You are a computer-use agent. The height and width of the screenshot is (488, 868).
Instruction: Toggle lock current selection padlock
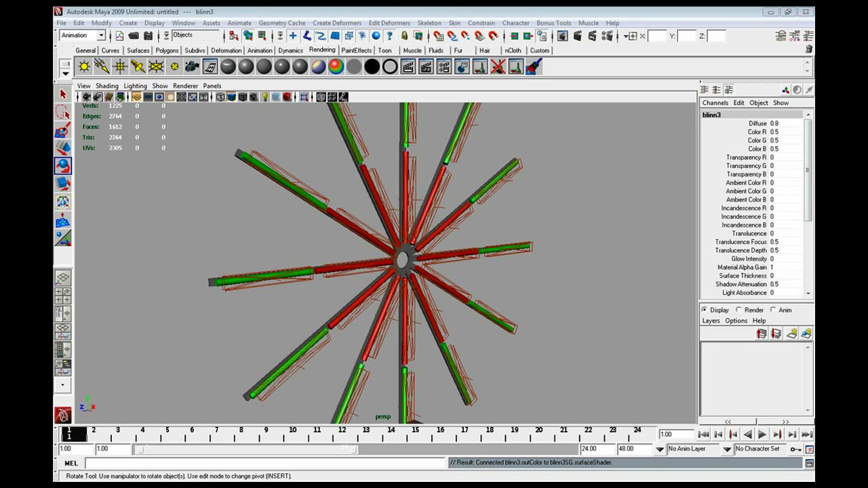pyautogui.click(x=404, y=36)
